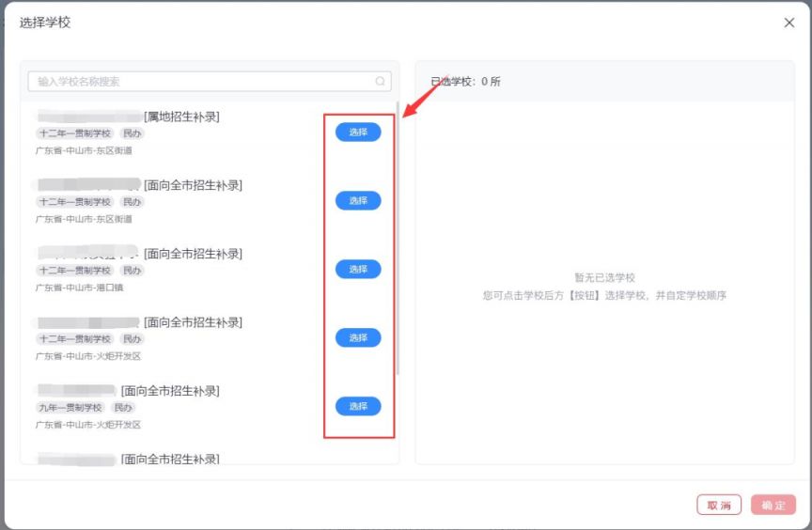
Task: Click 选择 for the 十二年一贯制 火炬开发区 school
Action: point(358,337)
